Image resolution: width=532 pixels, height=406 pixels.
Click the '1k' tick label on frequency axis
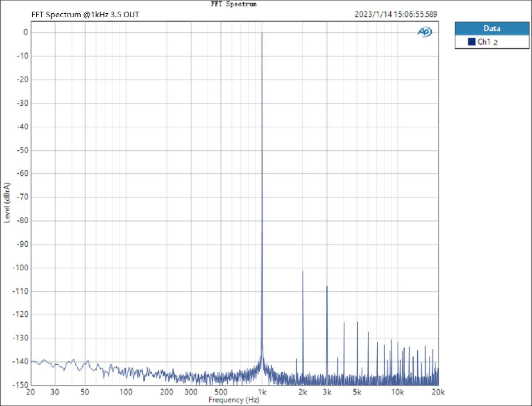(x=262, y=392)
